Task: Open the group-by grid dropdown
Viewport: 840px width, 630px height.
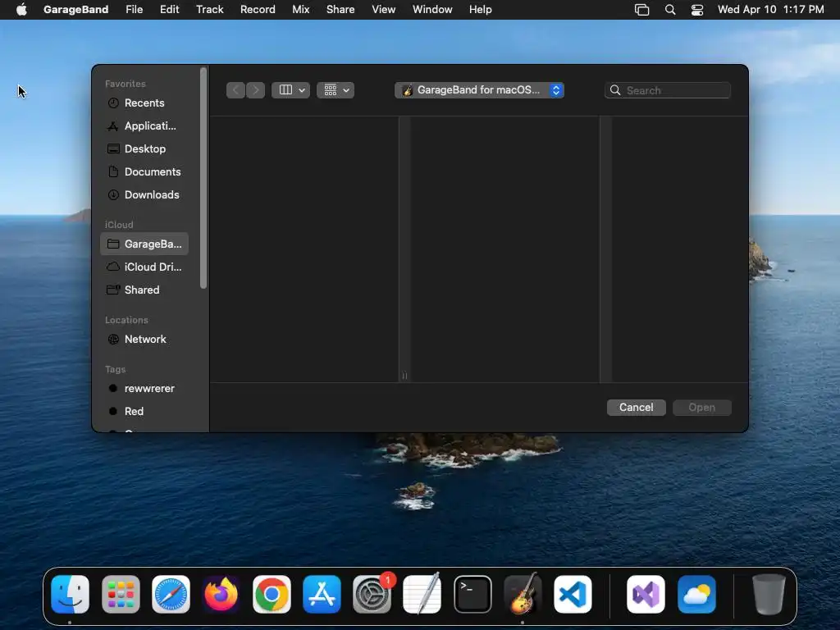Action: click(336, 90)
